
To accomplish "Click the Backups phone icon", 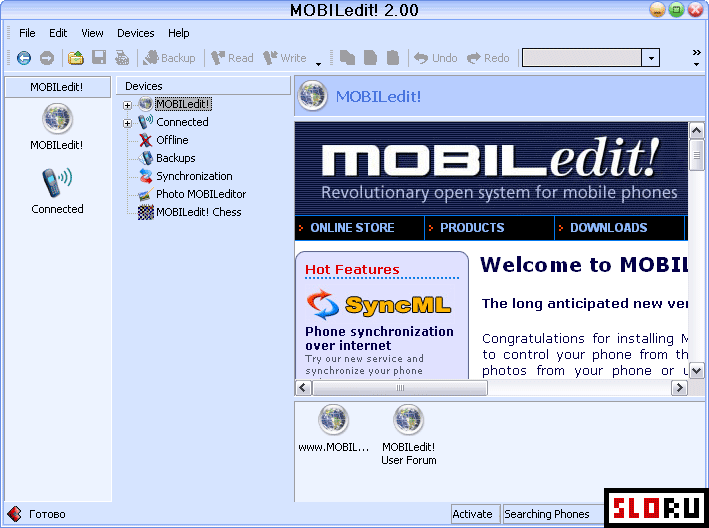I will point(146,158).
